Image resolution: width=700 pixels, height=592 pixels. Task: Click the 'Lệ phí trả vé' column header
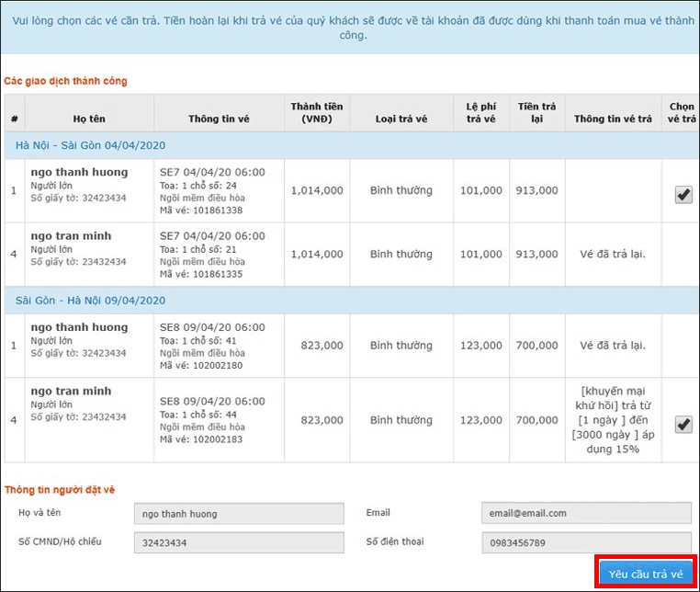[x=480, y=112]
